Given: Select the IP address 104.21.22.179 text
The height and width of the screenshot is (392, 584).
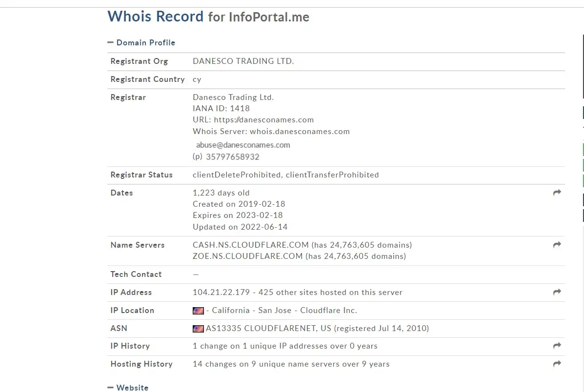Looking at the screenshot, I should tap(221, 292).
